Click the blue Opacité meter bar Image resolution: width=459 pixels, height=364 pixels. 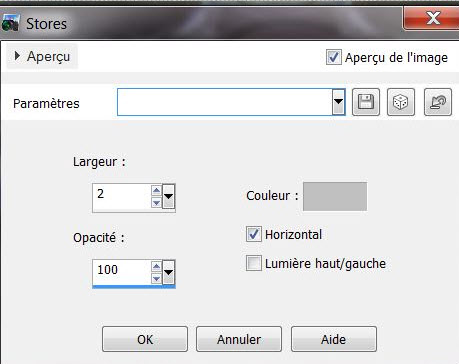[134, 286]
